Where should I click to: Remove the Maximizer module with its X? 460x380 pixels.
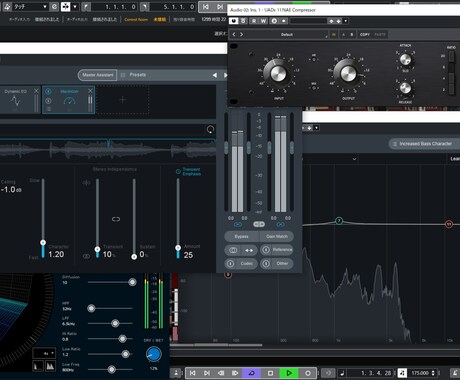pos(90,91)
